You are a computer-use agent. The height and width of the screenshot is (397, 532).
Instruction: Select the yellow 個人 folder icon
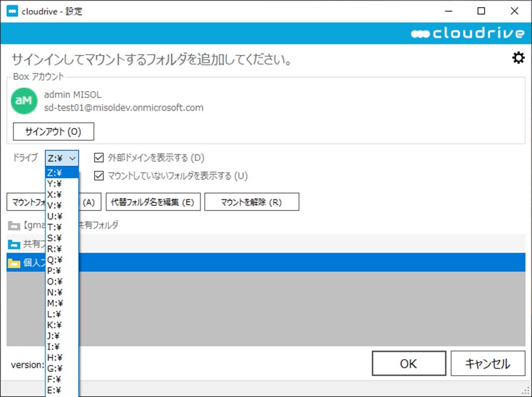14,263
